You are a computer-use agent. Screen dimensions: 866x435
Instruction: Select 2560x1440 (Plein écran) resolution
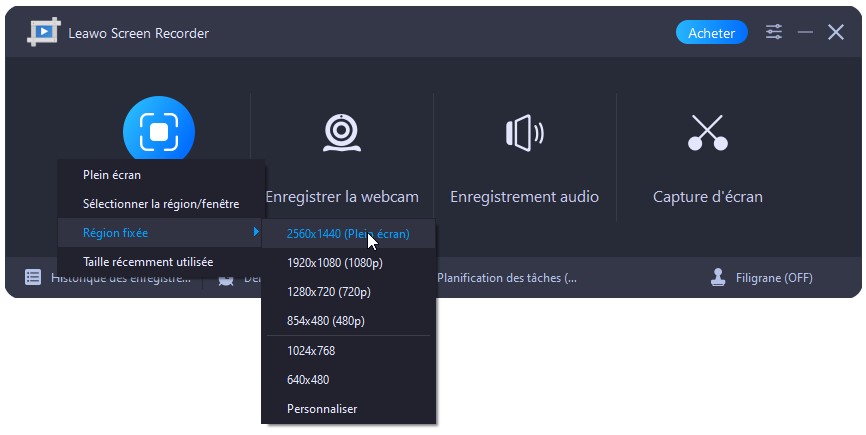347,234
